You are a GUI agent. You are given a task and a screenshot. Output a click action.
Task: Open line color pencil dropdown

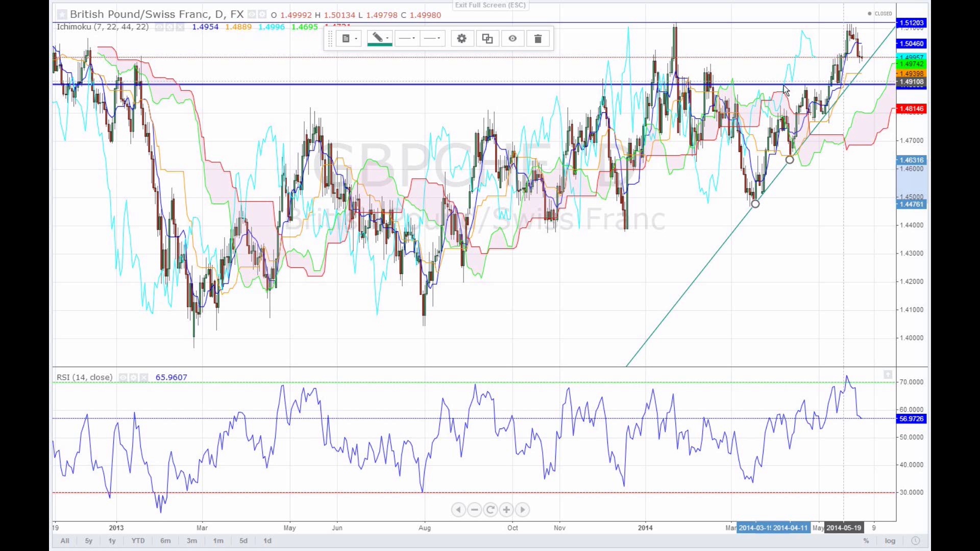pos(380,39)
